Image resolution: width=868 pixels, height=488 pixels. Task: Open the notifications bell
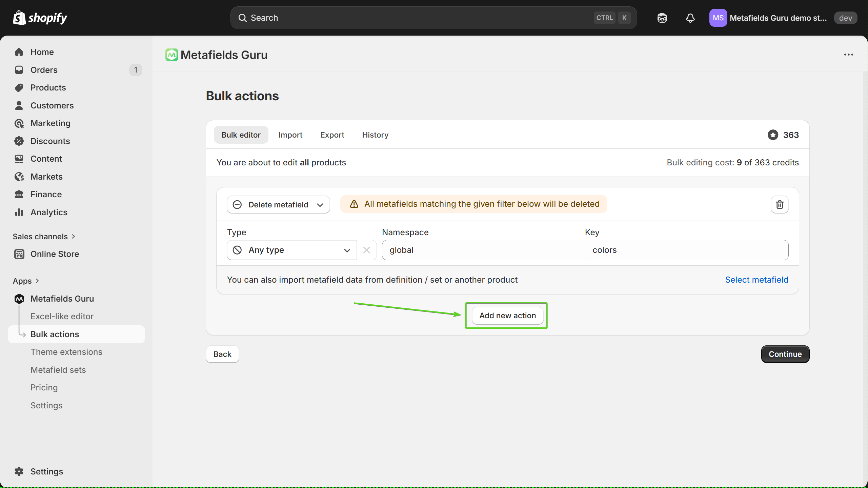click(x=690, y=18)
